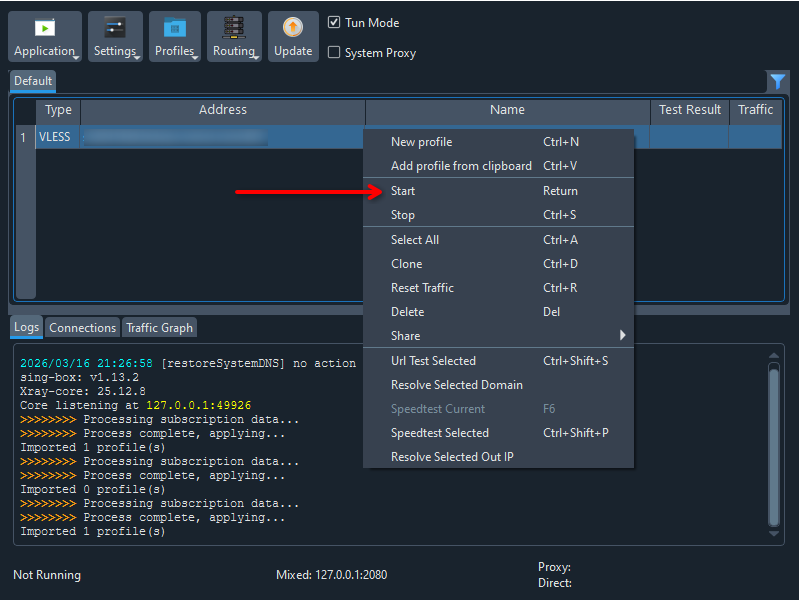Select the Default group tab
Screen dimensions: 799x600
[33, 81]
